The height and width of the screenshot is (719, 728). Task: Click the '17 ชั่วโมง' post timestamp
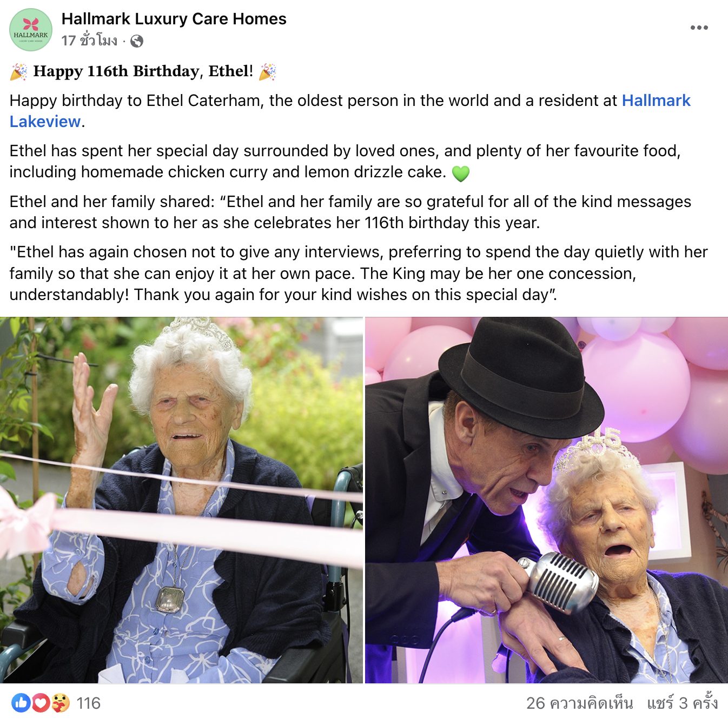[x=89, y=41]
